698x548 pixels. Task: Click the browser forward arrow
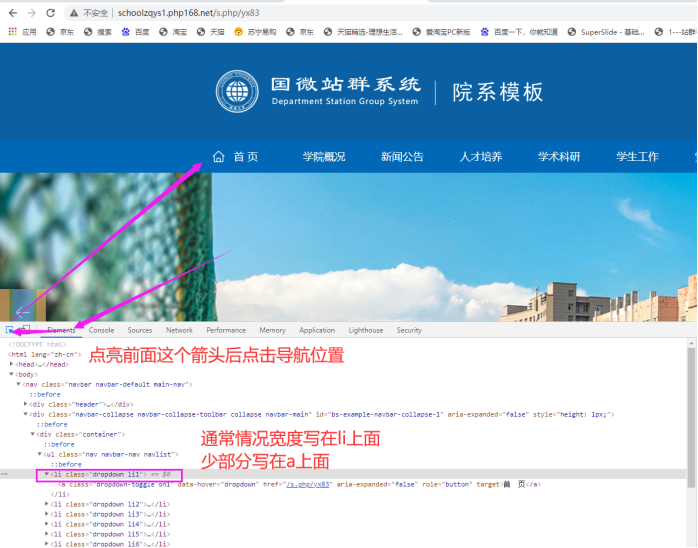pyautogui.click(x=31, y=13)
